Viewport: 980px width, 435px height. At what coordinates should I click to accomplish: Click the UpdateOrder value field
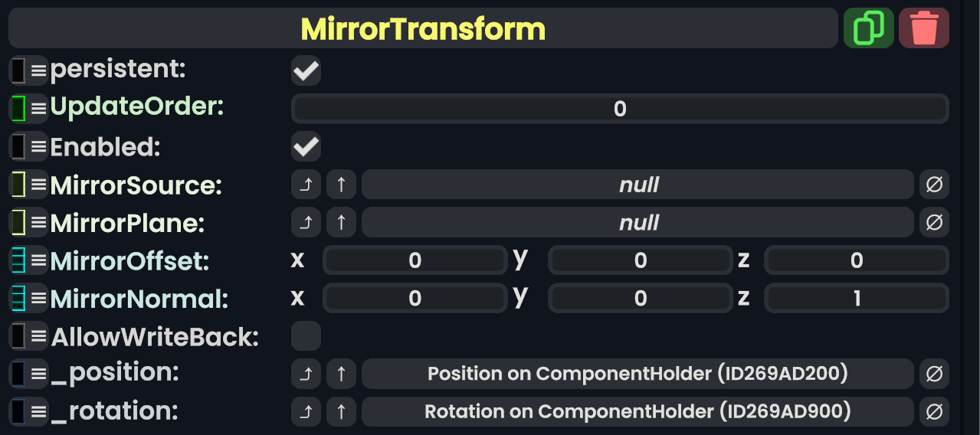pos(620,109)
